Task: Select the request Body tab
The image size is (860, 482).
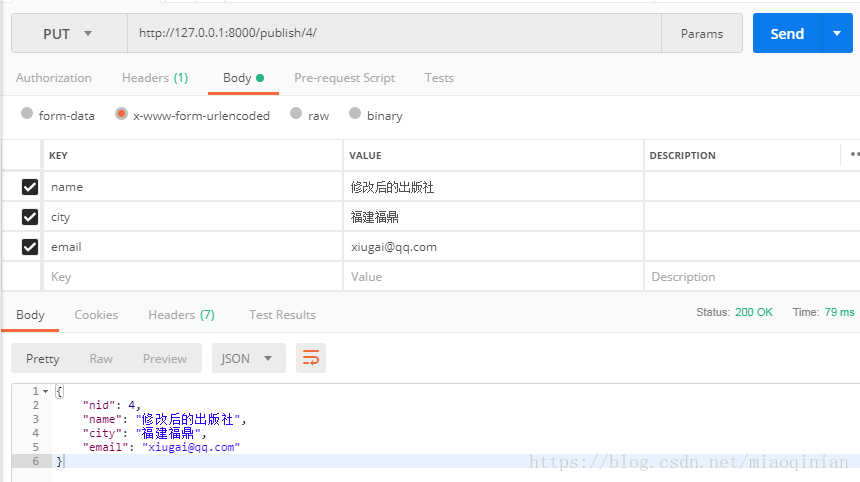Action: coord(243,78)
